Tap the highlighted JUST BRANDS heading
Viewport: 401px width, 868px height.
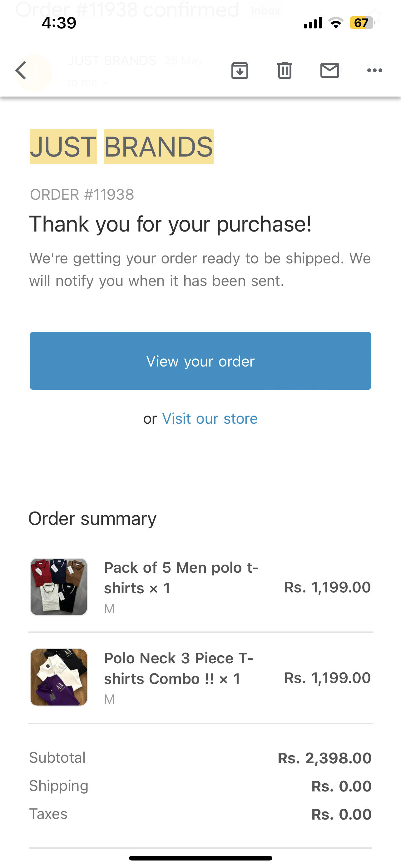[x=121, y=147]
